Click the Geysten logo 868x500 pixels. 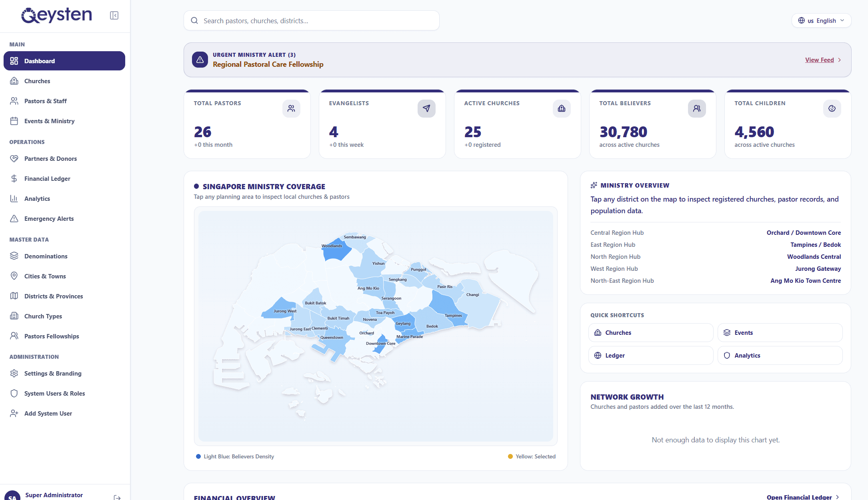pos(56,15)
